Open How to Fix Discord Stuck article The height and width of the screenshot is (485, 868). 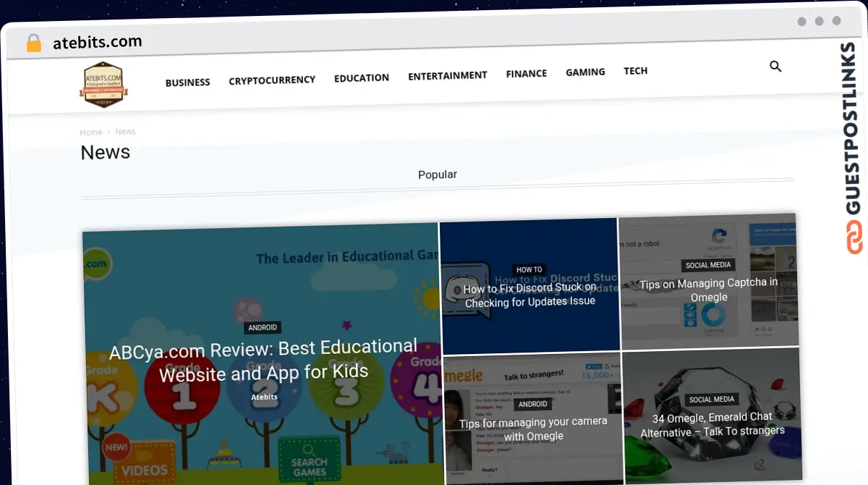pyautogui.click(x=530, y=295)
